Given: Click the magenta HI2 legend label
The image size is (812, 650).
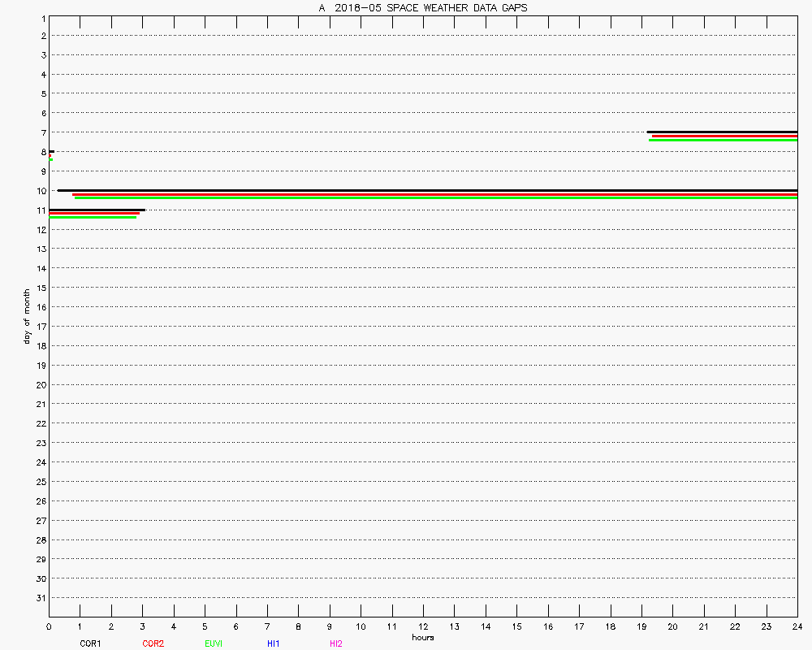Looking at the screenshot, I should click(335, 643).
